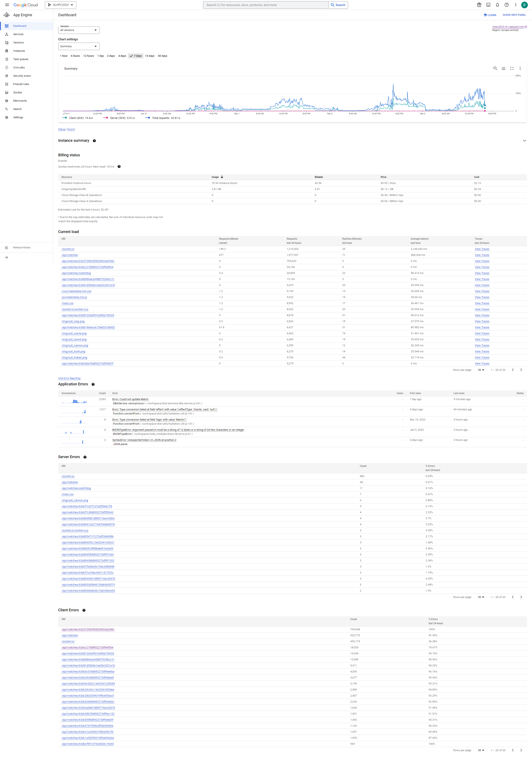Viewport: 532px width, 762px height.
Task: Select the 30 days time range
Action: click(162, 56)
